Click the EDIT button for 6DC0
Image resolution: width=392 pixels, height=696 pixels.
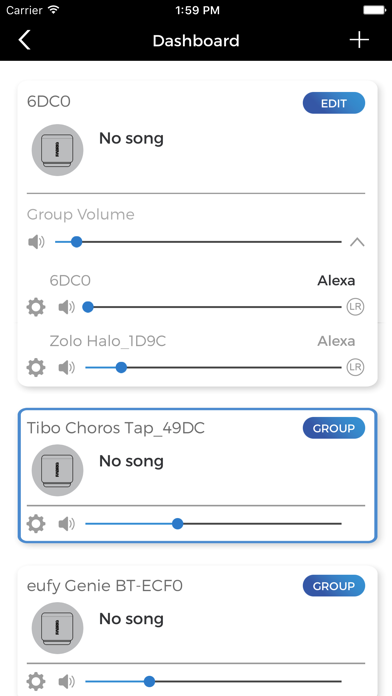(x=334, y=103)
